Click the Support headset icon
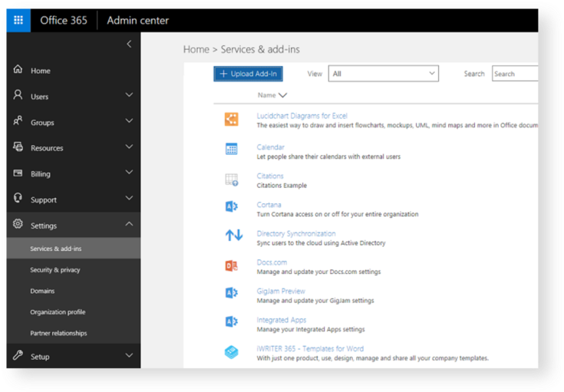564x392 pixels. [18, 198]
